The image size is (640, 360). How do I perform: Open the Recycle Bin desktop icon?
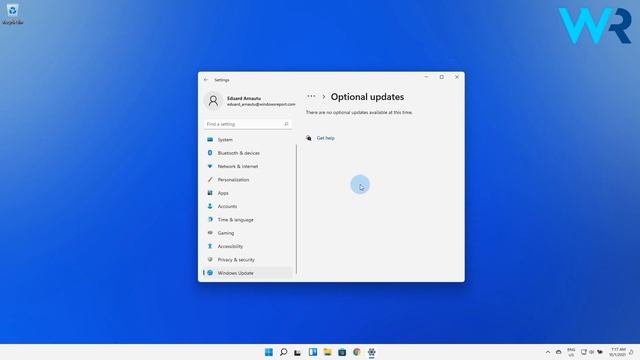(x=13, y=14)
